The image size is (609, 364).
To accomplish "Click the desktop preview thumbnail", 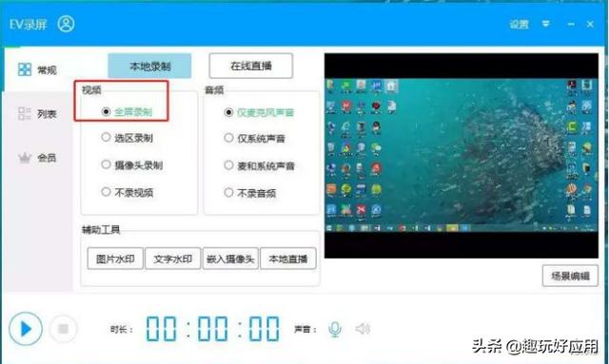I will 462,156.
